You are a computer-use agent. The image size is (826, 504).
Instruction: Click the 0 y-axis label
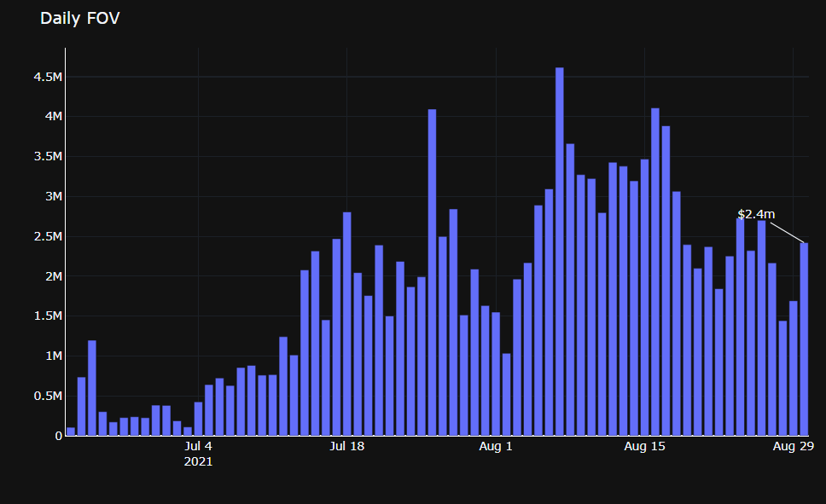(59, 436)
